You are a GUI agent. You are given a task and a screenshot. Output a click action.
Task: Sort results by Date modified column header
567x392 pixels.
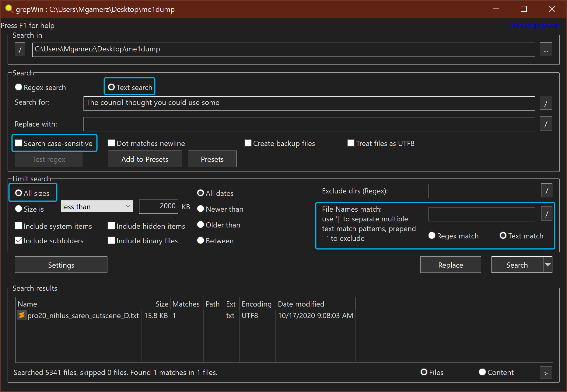pos(316,304)
